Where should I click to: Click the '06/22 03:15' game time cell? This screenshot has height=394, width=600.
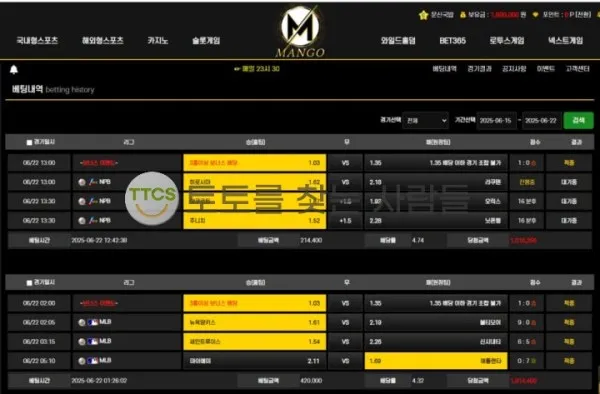39,342
